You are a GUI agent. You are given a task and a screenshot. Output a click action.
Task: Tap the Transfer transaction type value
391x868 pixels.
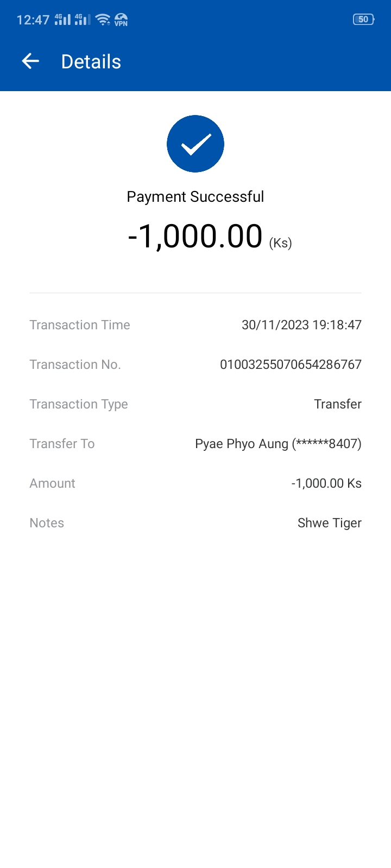(x=337, y=404)
